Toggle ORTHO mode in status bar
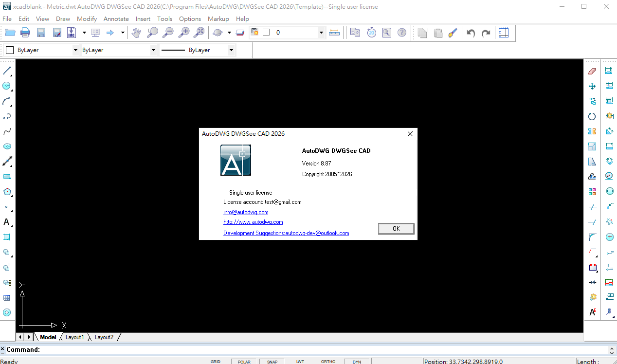 coord(328,362)
